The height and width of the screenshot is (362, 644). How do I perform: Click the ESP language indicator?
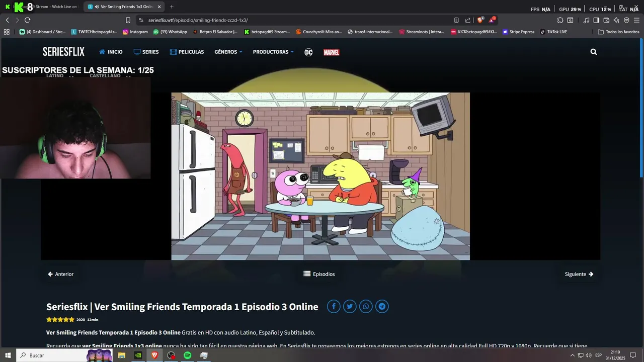pyautogui.click(x=598, y=355)
